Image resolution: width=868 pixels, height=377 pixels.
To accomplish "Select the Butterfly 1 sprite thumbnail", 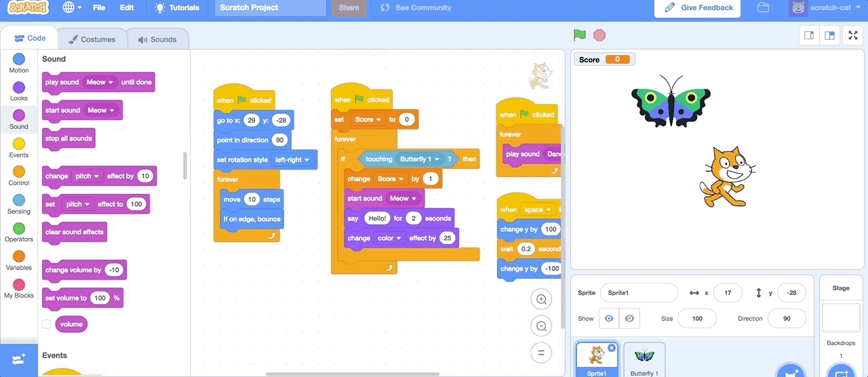I will pyautogui.click(x=644, y=360).
